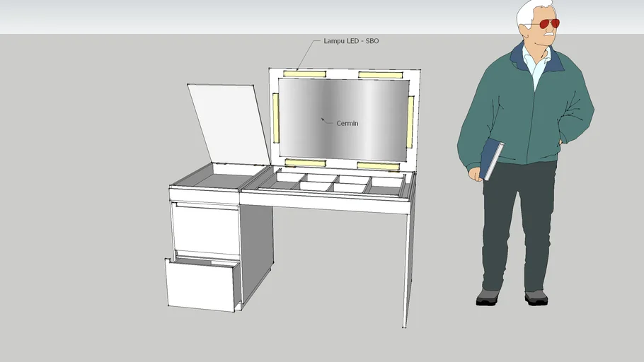Screen dimensions: 644x362
Task: Click the top-right LED lamp strip
Action: pyautogui.click(x=380, y=75)
